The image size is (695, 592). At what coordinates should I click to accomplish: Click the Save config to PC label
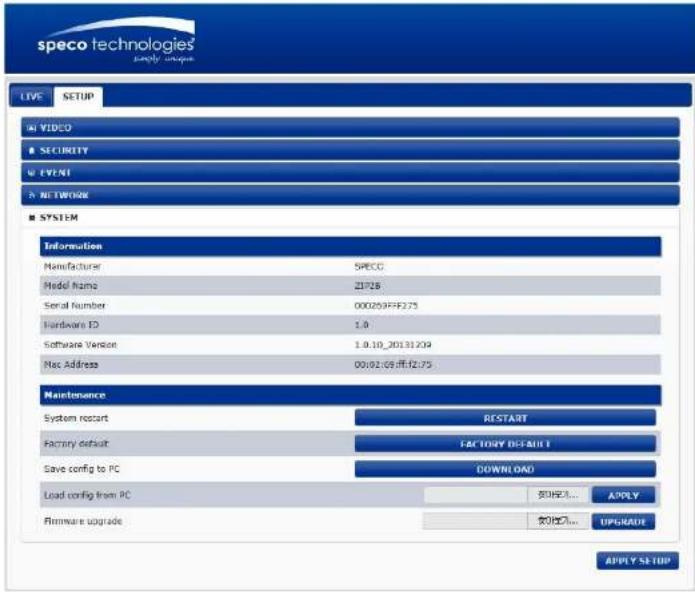tap(82, 469)
